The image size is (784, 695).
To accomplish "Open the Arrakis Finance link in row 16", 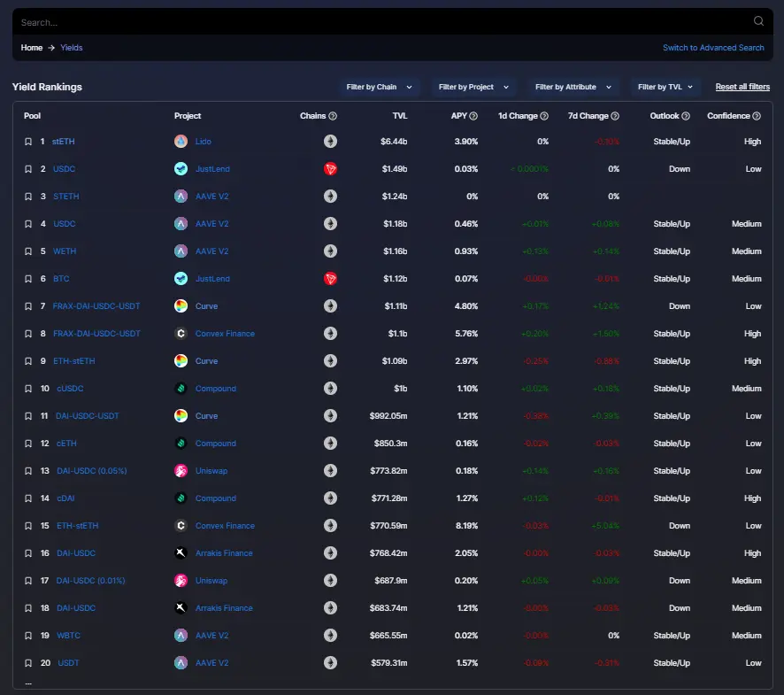I will [224, 553].
